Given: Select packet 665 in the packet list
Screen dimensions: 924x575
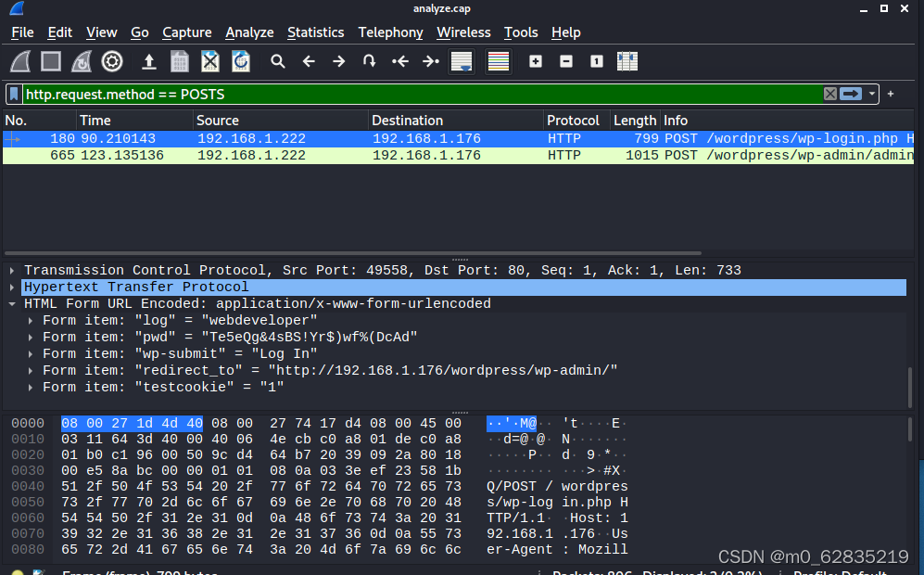Looking at the screenshot, I should coord(278,155).
